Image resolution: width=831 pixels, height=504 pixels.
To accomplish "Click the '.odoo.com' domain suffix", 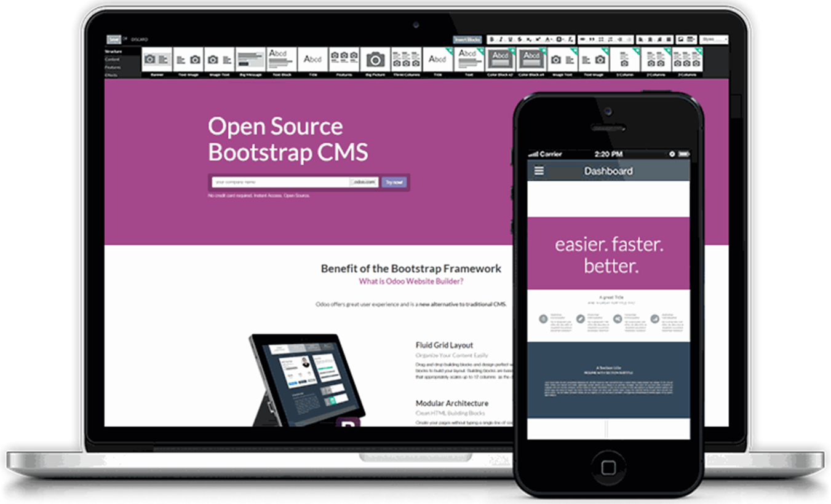I will [364, 183].
